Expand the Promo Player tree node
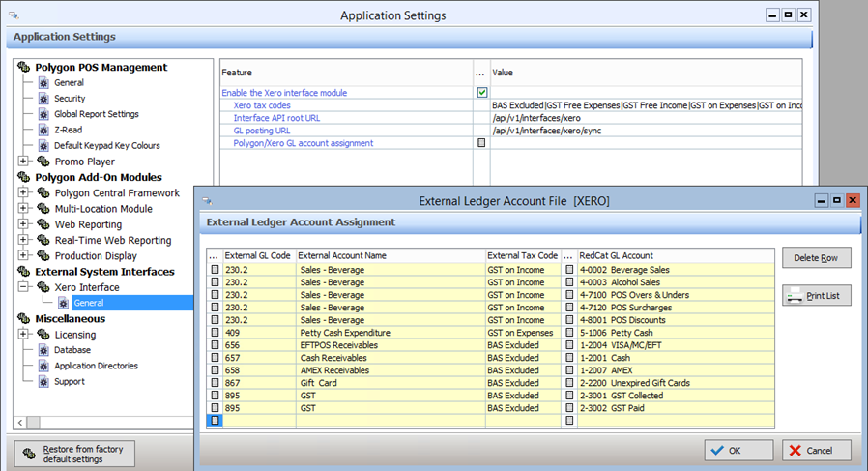This screenshot has height=471, width=868. coord(23,162)
